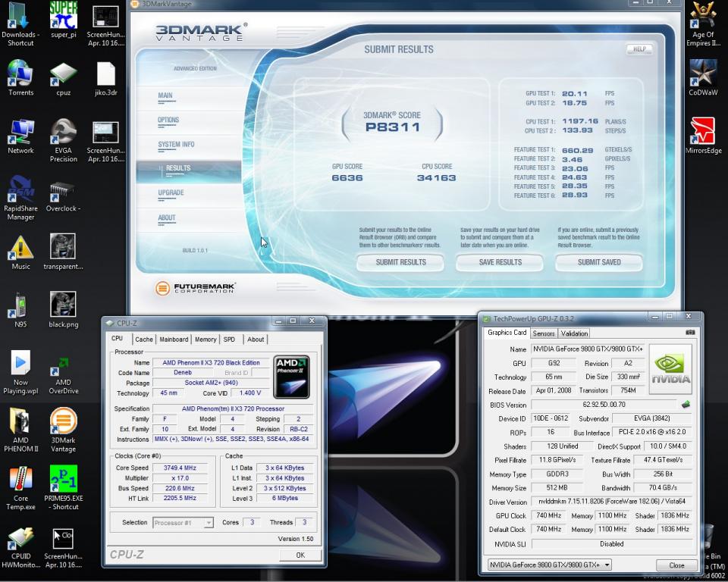The width and height of the screenshot is (728, 582).
Task: Select OPTIONS in the 3DMark sidebar
Action: click(168, 120)
